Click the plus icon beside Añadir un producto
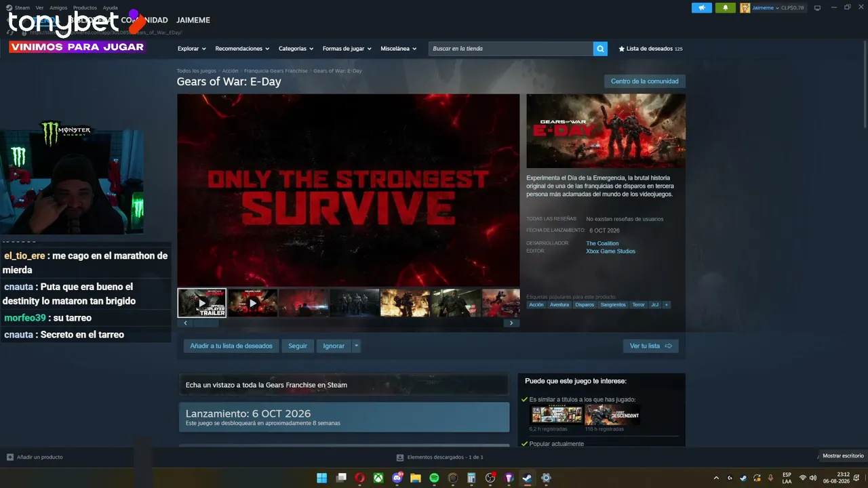The image size is (868, 488). tap(10, 457)
